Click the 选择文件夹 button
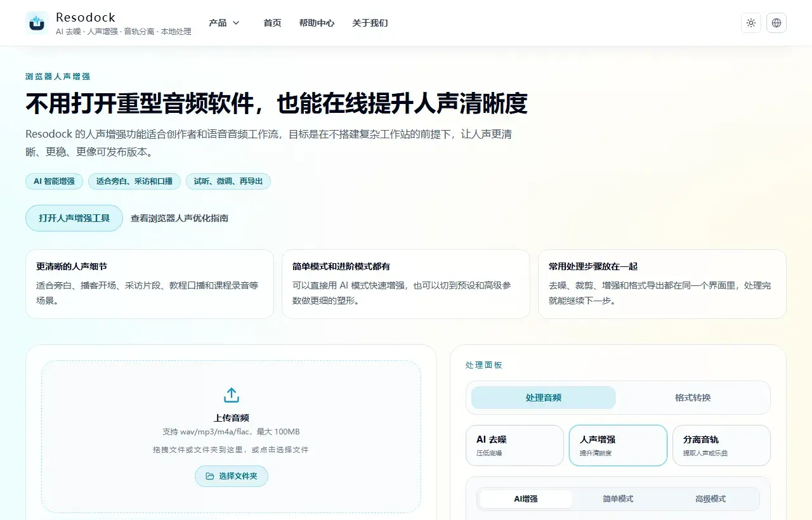This screenshot has width=812, height=520. (x=232, y=476)
